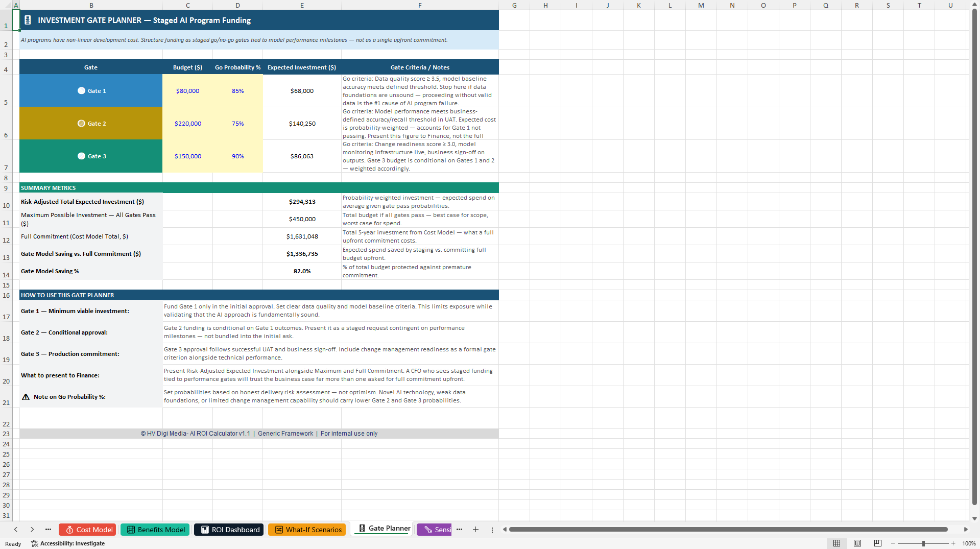
Task: Select row 9 header
Action: click(6, 188)
